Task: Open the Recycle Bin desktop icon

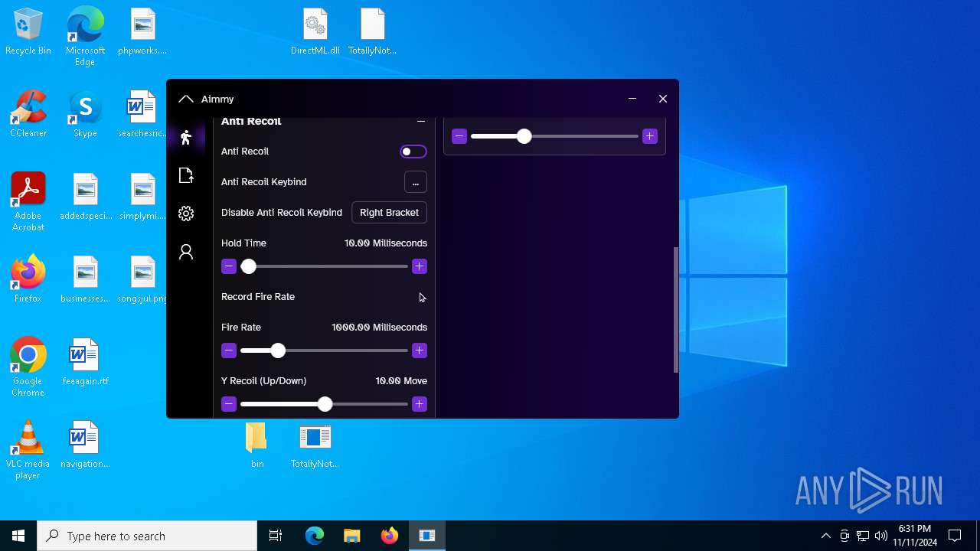Action: pos(28,32)
